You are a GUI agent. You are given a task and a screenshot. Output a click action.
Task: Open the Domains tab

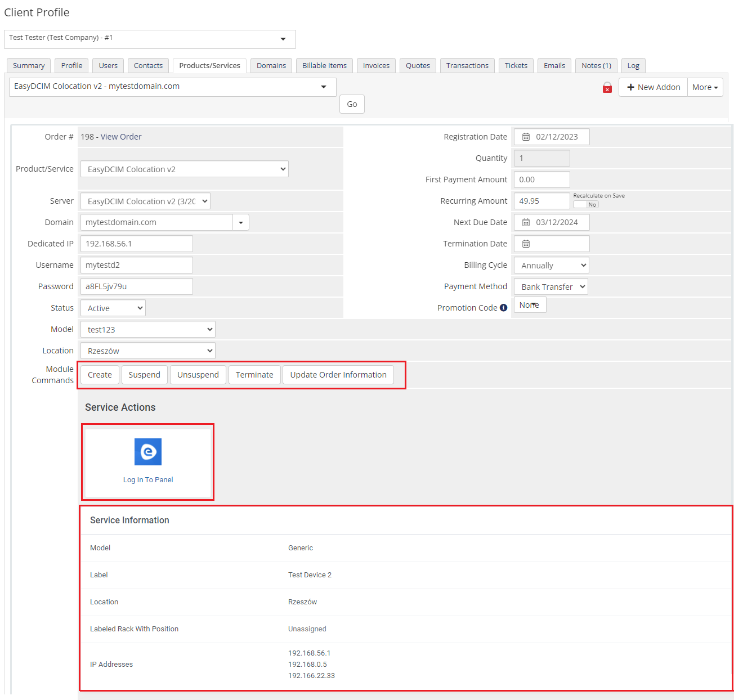pyautogui.click(x=271, y=66)
